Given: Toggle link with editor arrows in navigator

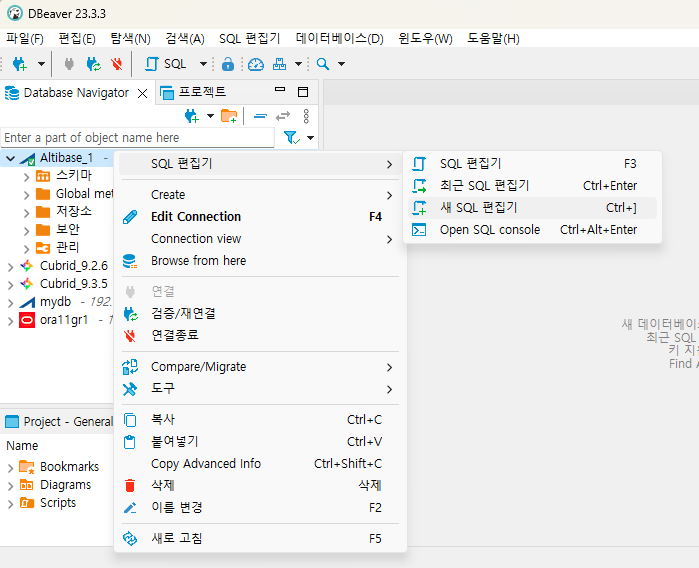Looking at the screenshot, I should coord(283,116).
